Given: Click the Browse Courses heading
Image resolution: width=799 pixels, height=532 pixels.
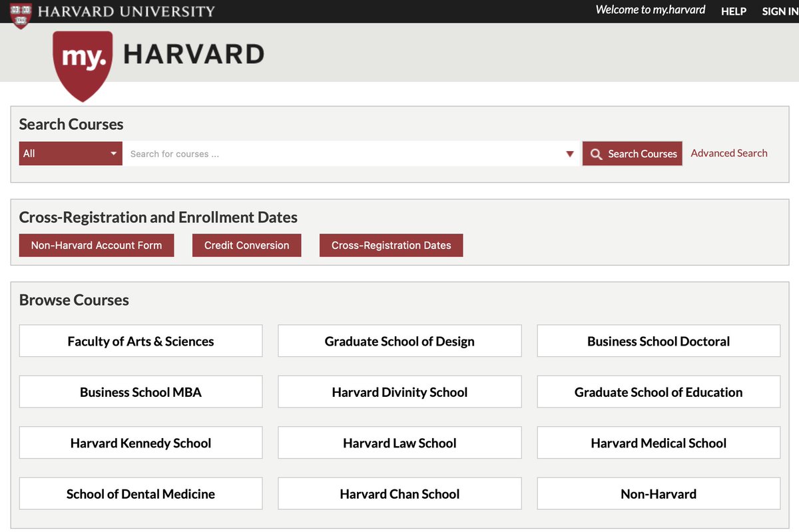Looking at the screenshot, I should [x=74, y=300].
